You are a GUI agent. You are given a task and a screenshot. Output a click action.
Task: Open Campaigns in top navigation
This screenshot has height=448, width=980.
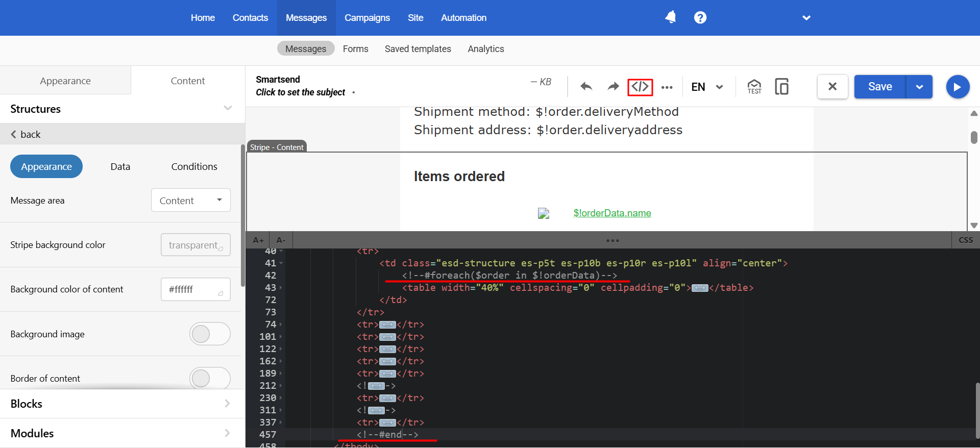[x=367, y=18]
